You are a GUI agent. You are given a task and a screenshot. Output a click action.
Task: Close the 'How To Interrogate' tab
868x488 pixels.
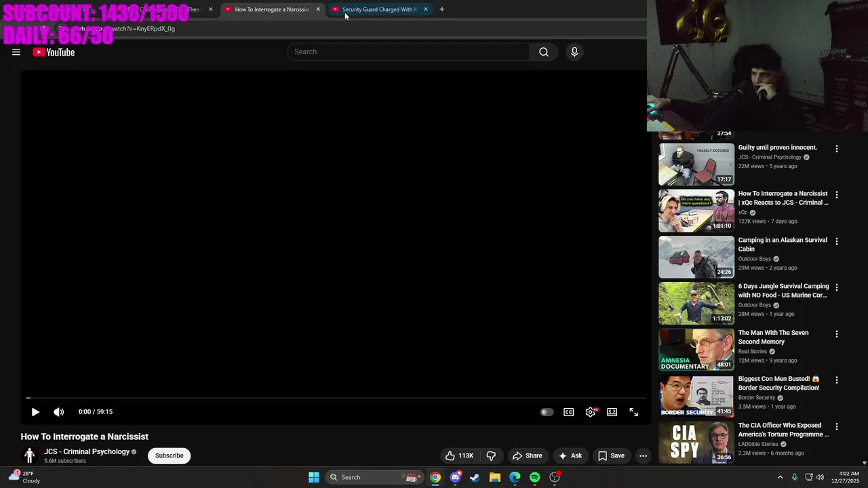318,9
